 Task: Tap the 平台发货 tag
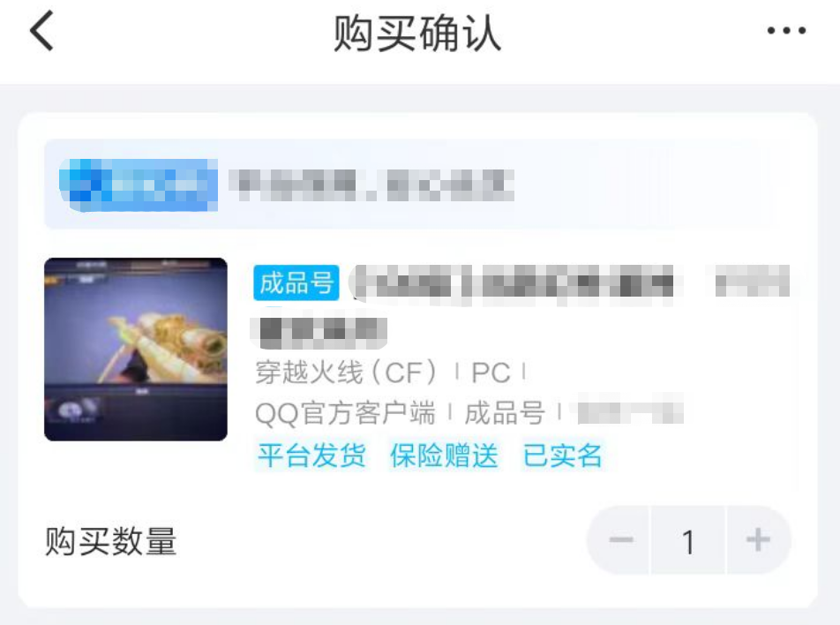coord(311,456)
